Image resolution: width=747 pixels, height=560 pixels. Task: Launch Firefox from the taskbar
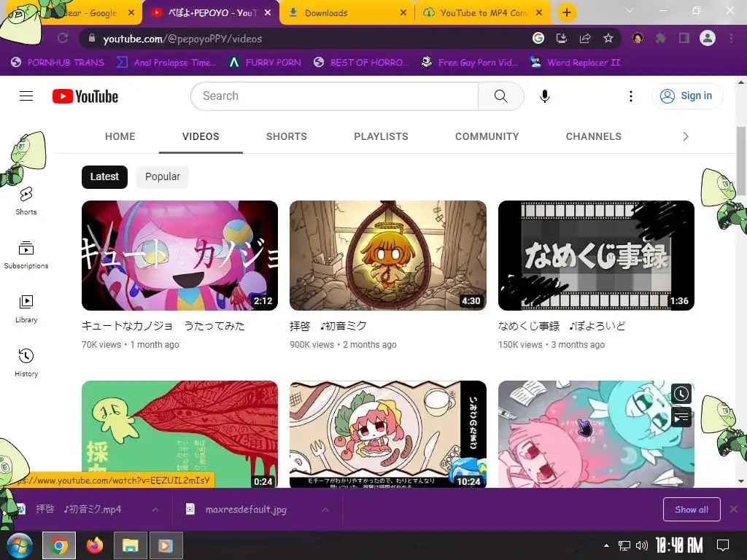94,545
